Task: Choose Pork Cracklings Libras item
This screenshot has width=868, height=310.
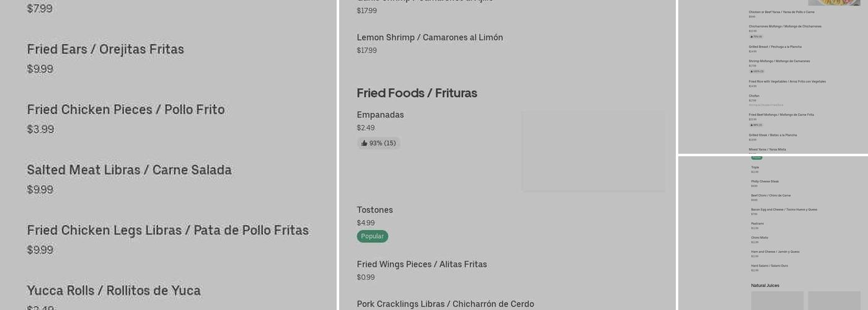Action: tap(445, 304)
